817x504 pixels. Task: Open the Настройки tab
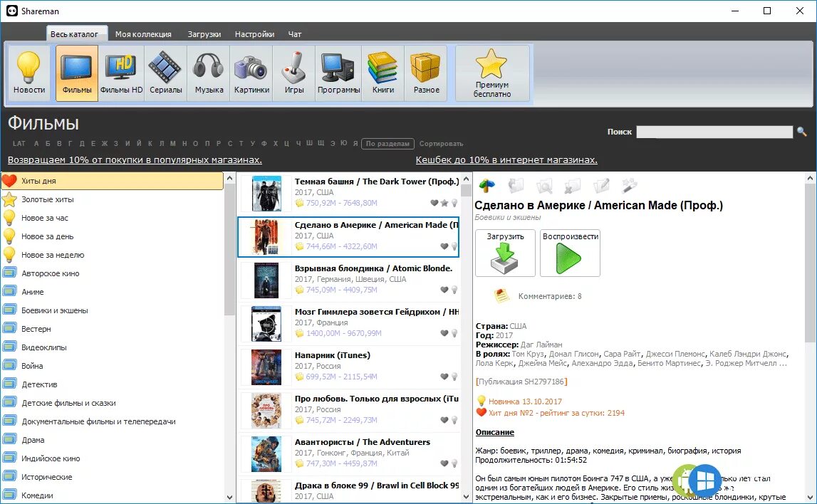pos(254,34)
